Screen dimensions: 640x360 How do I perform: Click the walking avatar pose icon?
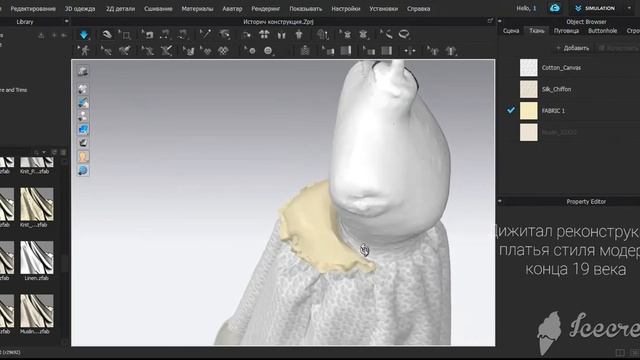point(84,51)
